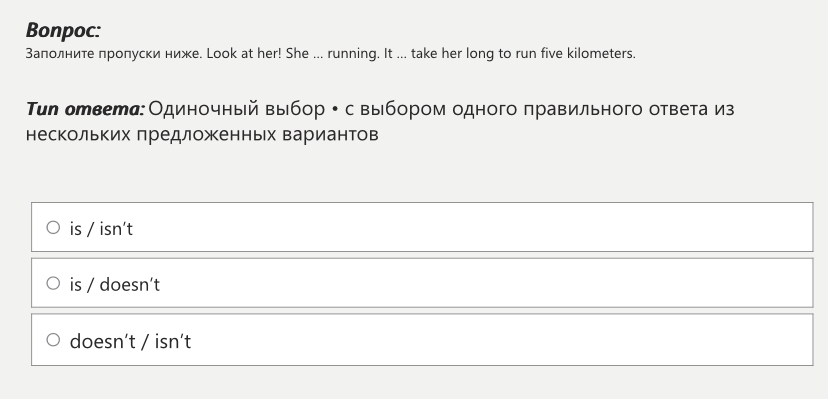Click the "Тип ответа:" bold label

[85, 109]
